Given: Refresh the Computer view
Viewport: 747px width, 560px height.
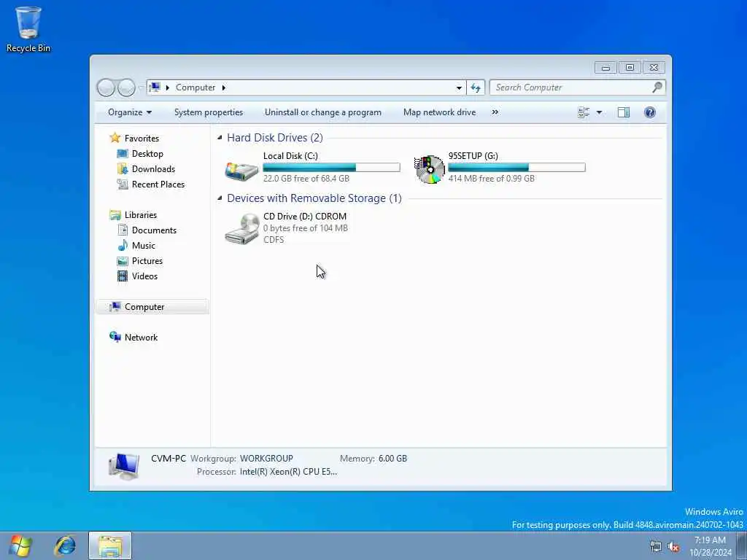Looking at the screenshot, I should (476, 87).
